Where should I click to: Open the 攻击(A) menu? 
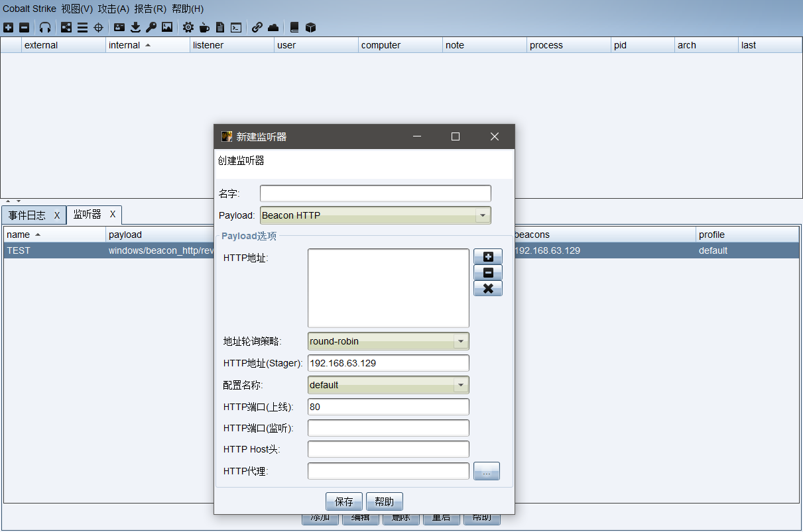click(x=113, y=9)
